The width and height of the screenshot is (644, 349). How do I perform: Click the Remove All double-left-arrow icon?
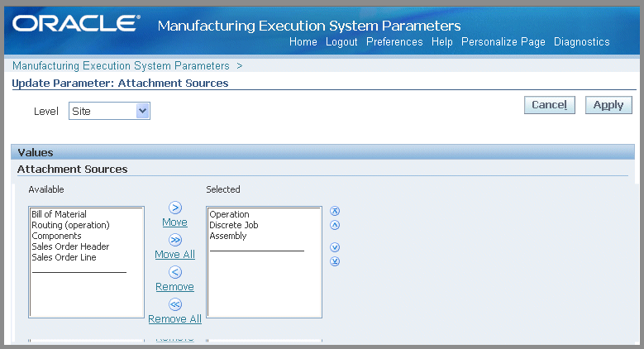coord(175,304)
